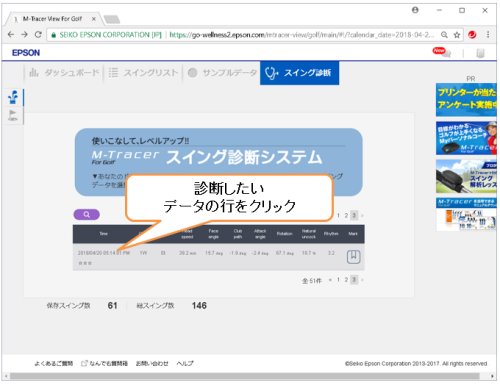Go to page 1 in top pagination
The height and width of the screenshot is (388, 500).
tap(338, 216)
